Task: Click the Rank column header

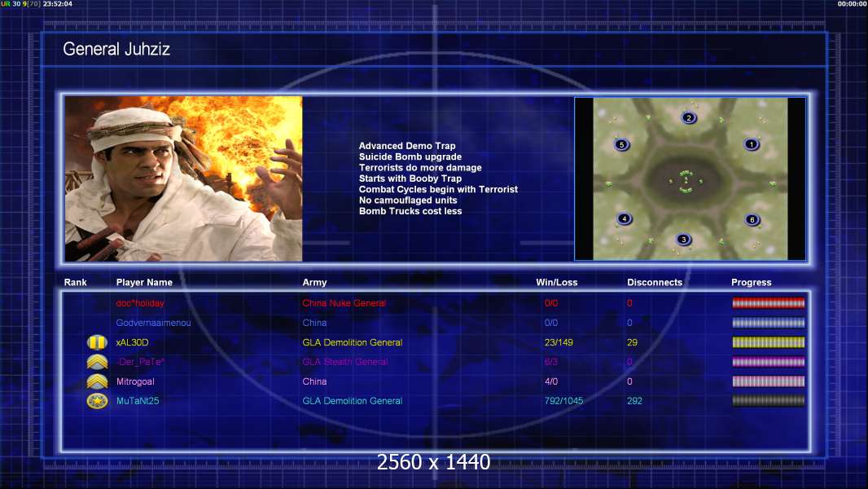Action: point(75,283)
